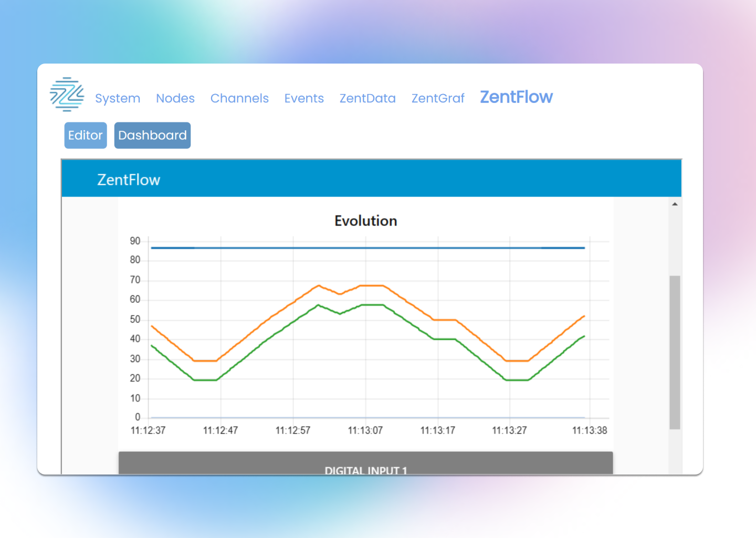Open the Editor view

(x=86, y=136)
